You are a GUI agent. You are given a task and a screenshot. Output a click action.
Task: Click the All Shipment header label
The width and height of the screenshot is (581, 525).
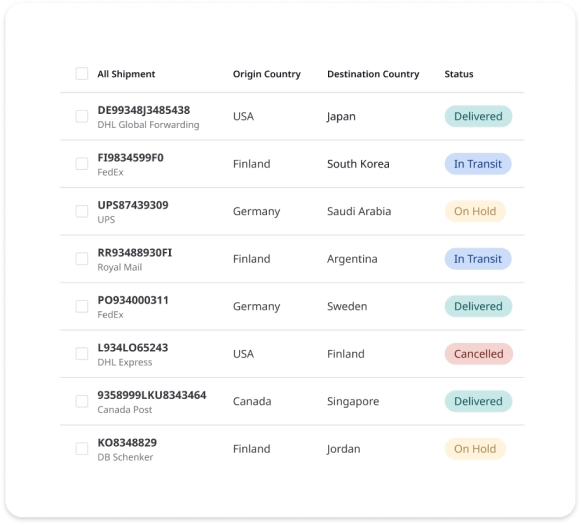126,74
